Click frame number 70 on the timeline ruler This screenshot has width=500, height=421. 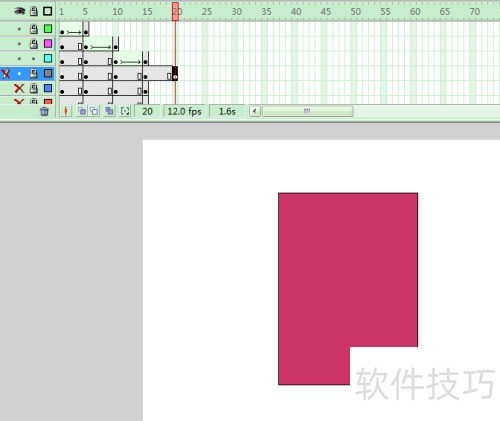tap(475, 12)
